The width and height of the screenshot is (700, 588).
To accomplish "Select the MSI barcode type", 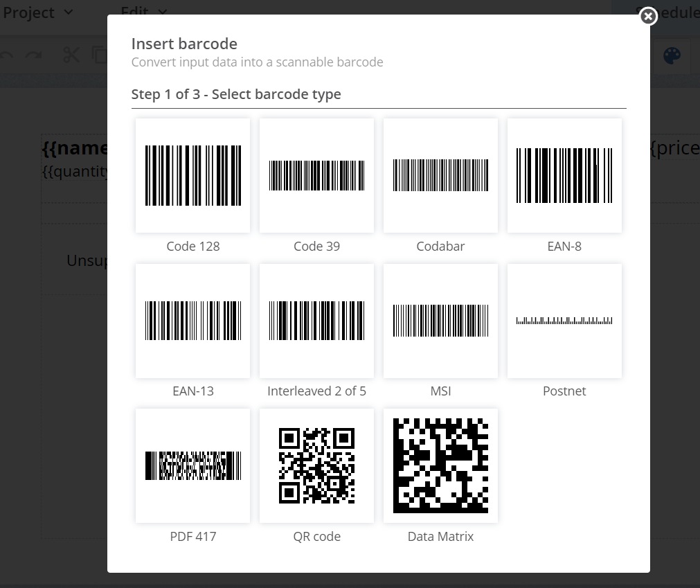I will point(440,321).
